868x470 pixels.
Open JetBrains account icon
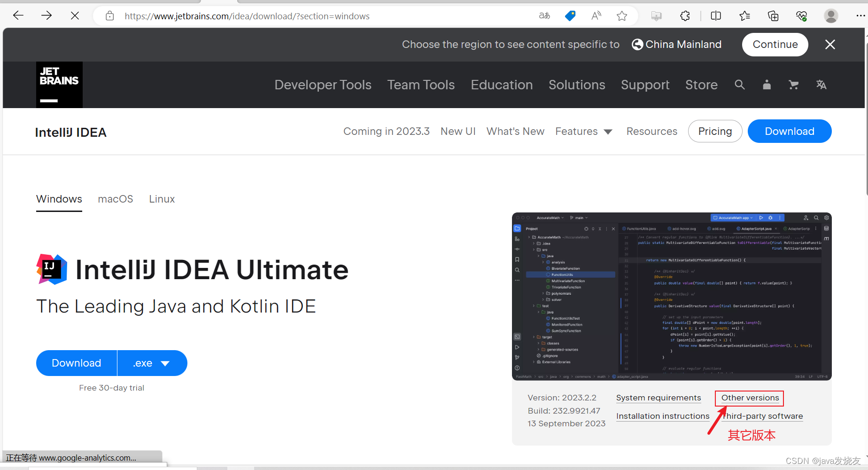pos(767,85)
